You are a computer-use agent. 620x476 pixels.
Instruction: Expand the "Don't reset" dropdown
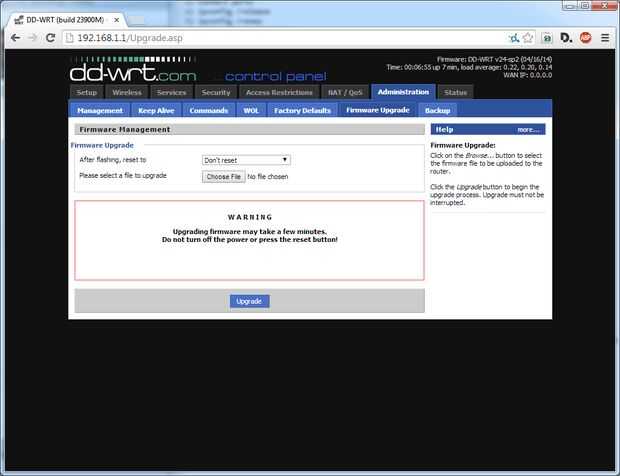[246, 160]
